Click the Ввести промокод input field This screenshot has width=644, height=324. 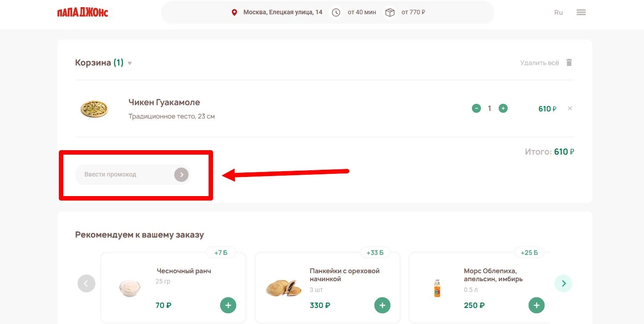125,175
